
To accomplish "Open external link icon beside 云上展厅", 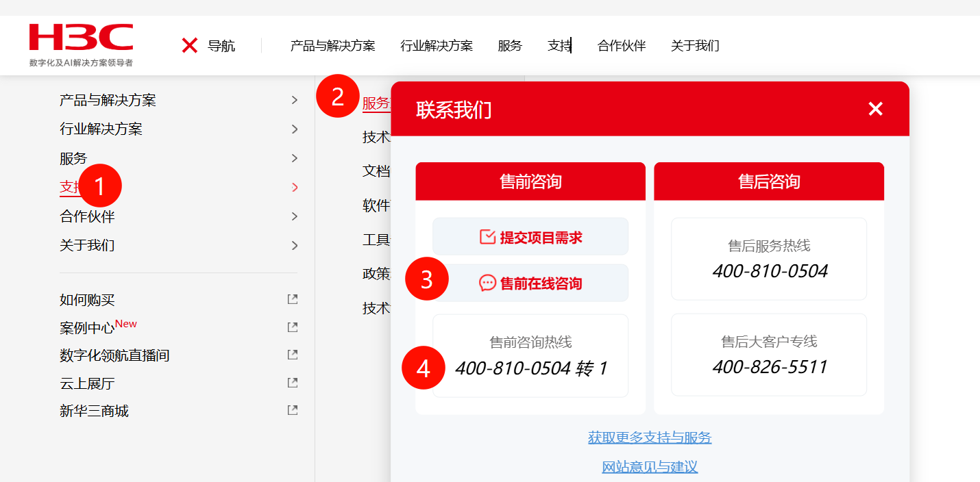I will pyautogui.click(x=293, y=383).
